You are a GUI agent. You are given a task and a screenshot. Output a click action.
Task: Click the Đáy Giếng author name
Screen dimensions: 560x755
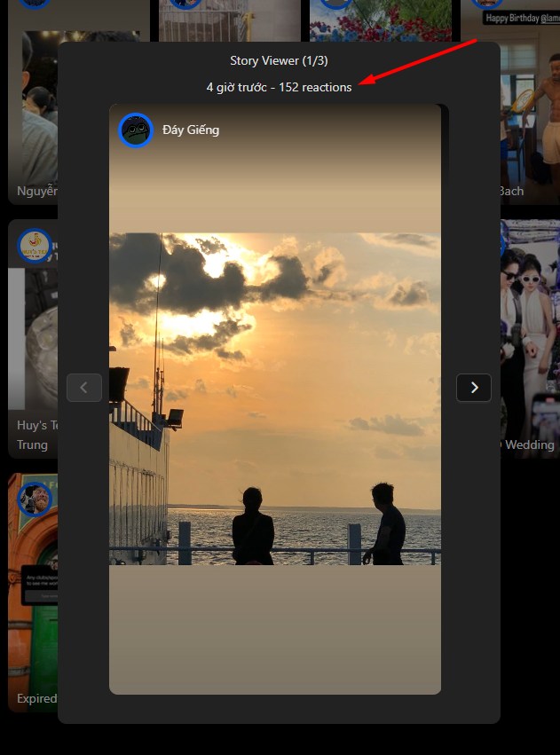pyautogui.click(x=191, y=130)
